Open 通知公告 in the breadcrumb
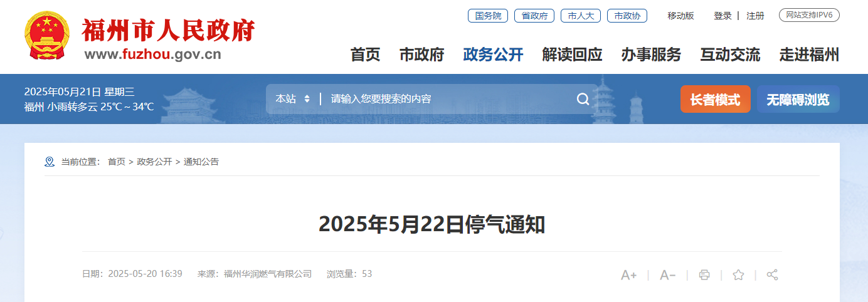868x302 pixels. click(x=201, y=162)
